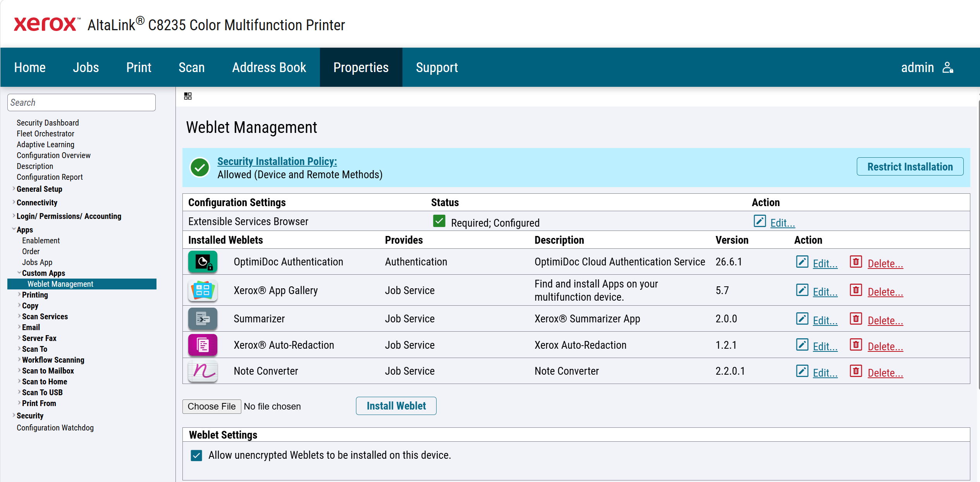Image resolution: width=980 pixels, height=482 pixels.
Task: Click the admin account label
Action: coord(917,67)
